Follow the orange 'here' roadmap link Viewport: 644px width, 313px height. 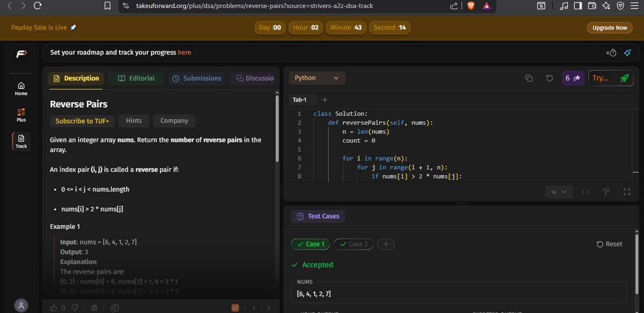185,53
